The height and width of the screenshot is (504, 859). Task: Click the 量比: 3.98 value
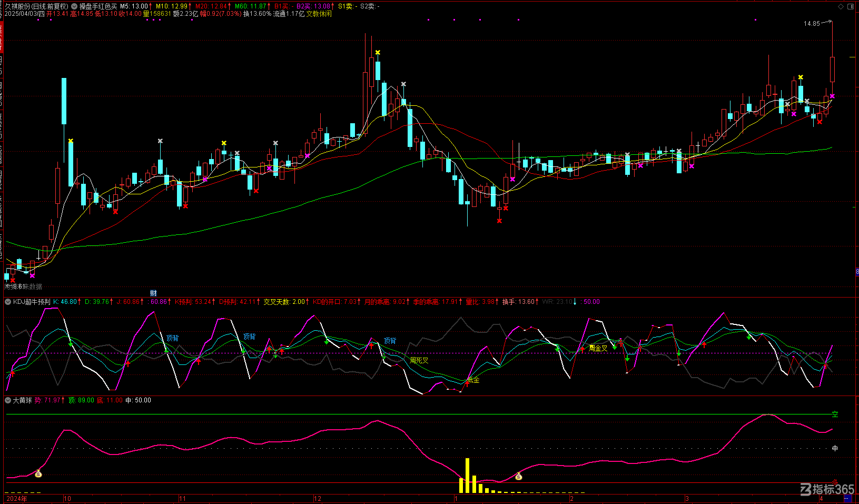(x=480, y=302)
